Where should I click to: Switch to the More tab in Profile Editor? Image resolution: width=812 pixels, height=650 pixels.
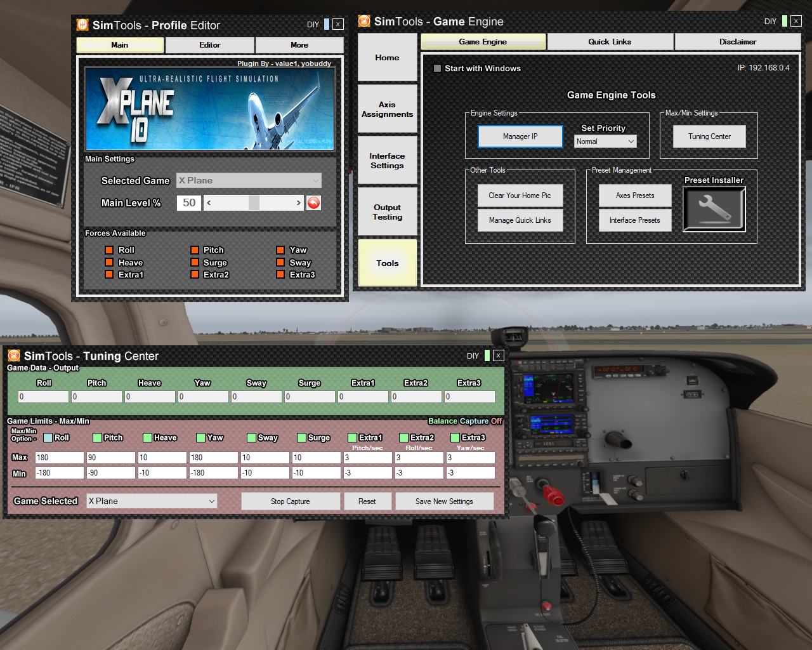click(x=299, y=45)
